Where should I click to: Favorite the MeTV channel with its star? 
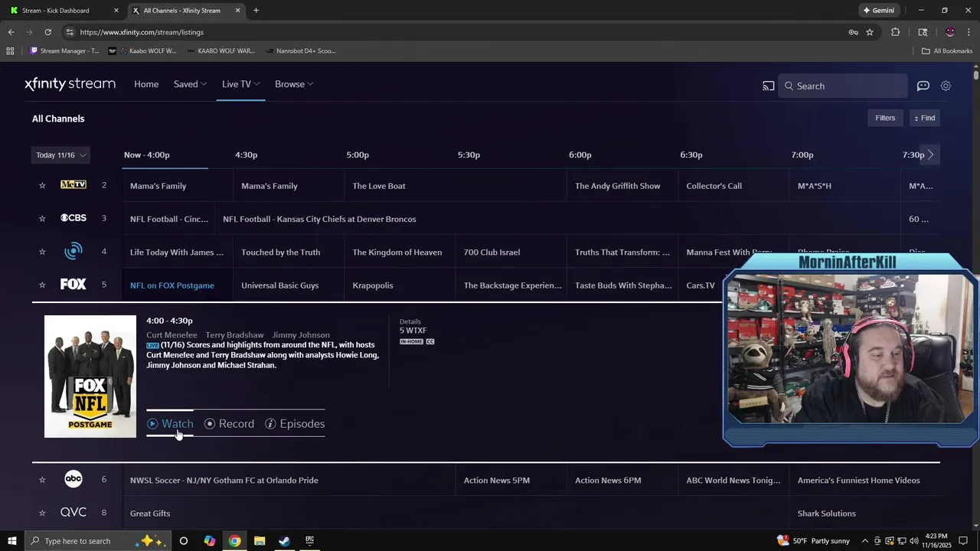click(x=42, y=185)
